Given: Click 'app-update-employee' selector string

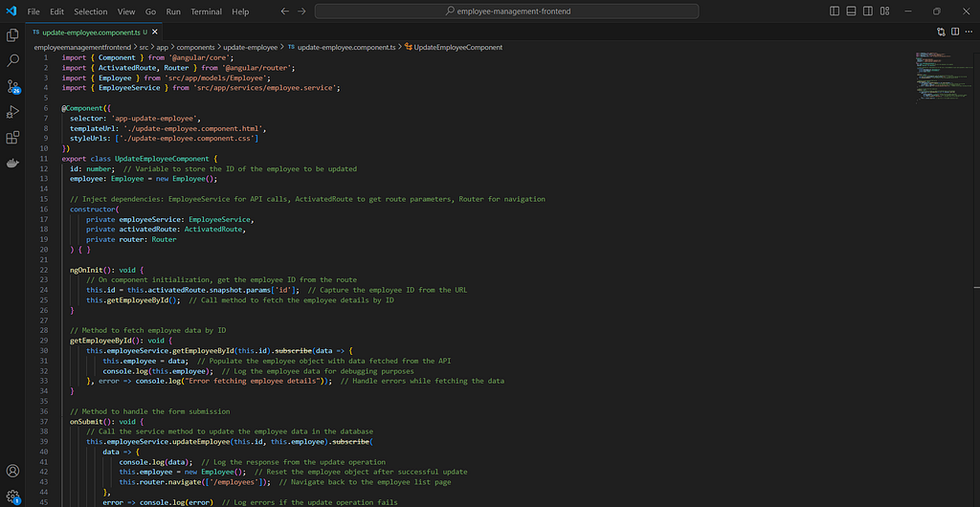Looking at the screenshot, I should [x=153, y=118].
